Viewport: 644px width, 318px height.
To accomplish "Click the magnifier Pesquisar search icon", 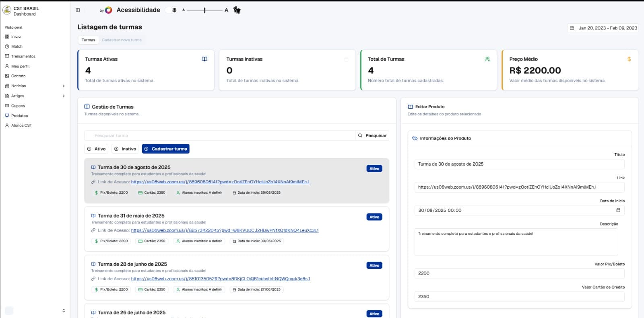I will (x=360, y=136).
